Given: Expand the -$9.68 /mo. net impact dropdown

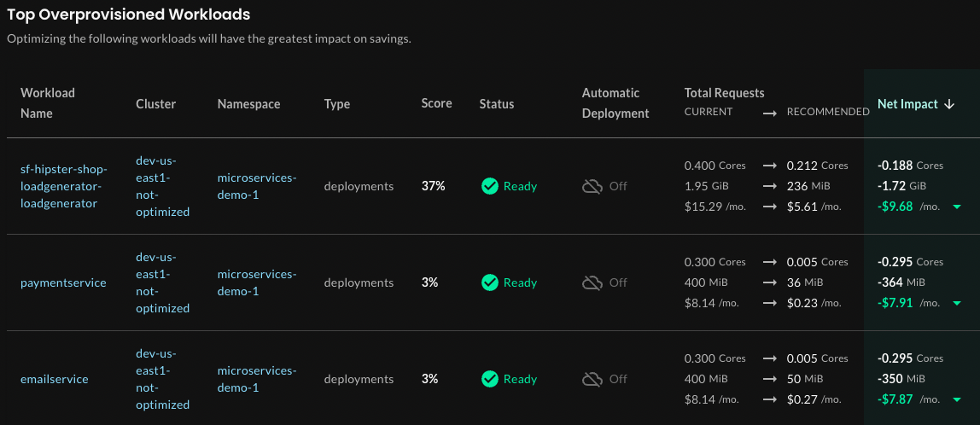Looking at the screenshot, I should (x=956, y=207).
